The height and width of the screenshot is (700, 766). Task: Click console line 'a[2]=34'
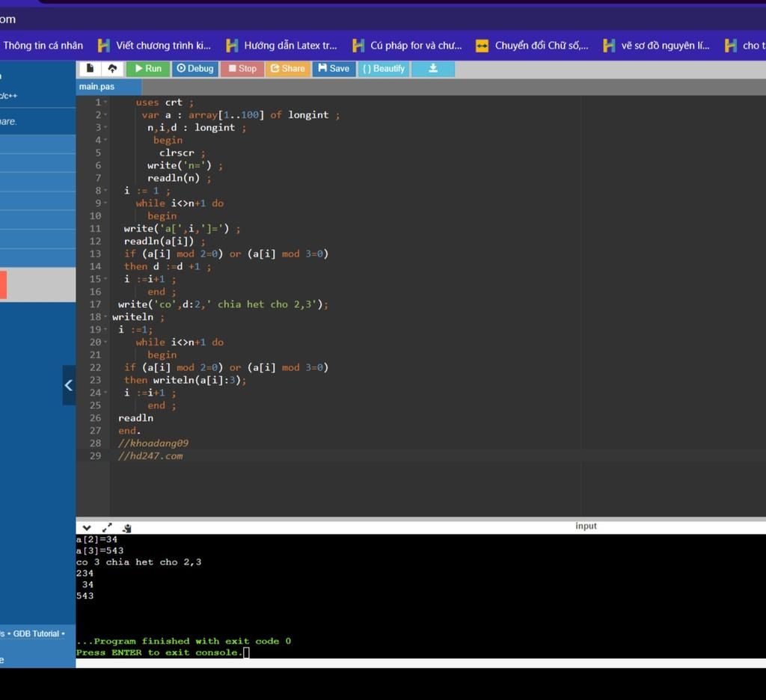point(96,539)
